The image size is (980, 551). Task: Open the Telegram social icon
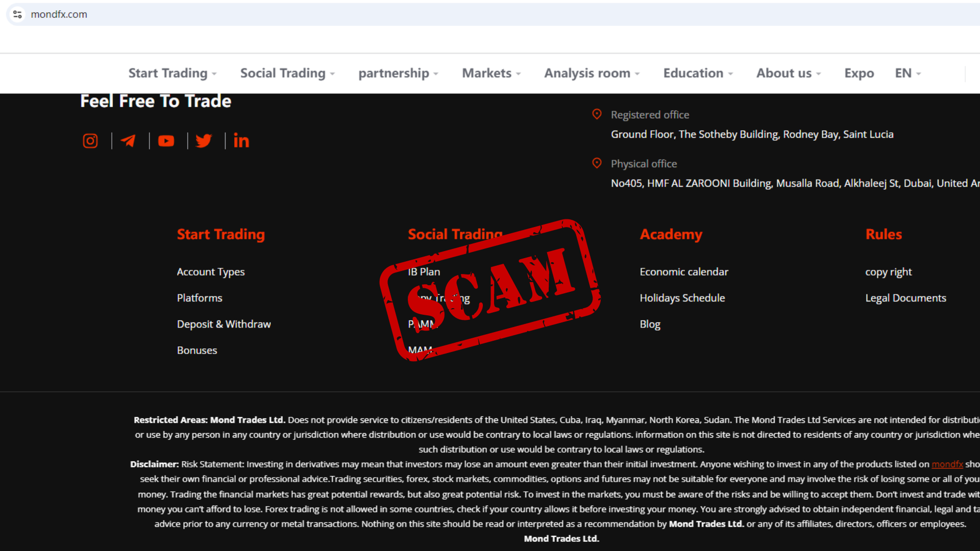(x=128, y=141)
